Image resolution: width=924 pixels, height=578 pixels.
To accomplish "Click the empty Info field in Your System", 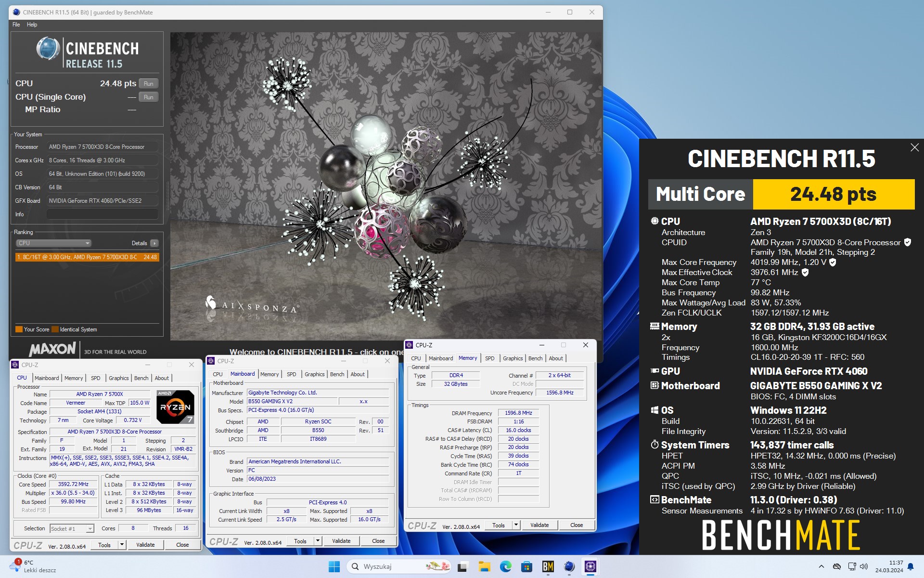I will tap(102, 214).
